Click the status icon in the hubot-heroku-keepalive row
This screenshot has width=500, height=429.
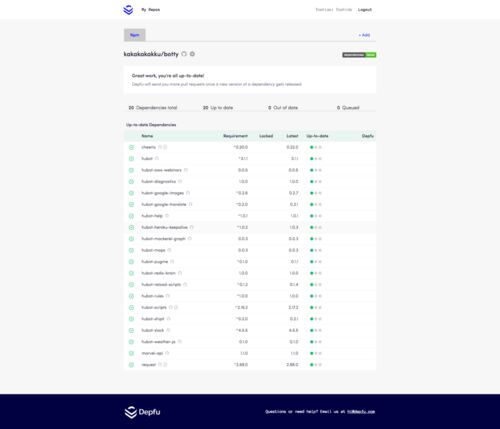pyautogui.click(x=131, y=227)
